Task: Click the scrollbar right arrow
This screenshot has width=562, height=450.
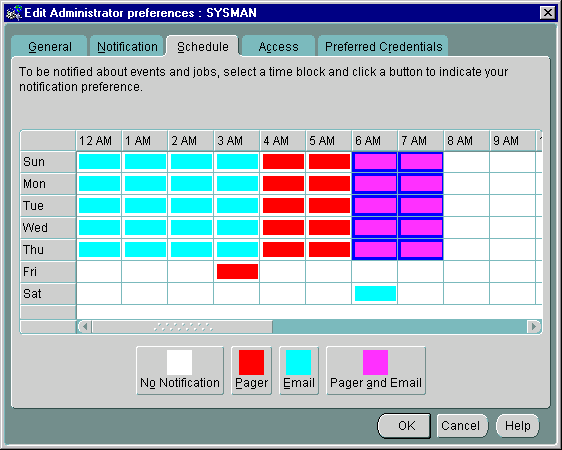Action: pos(534,327)
